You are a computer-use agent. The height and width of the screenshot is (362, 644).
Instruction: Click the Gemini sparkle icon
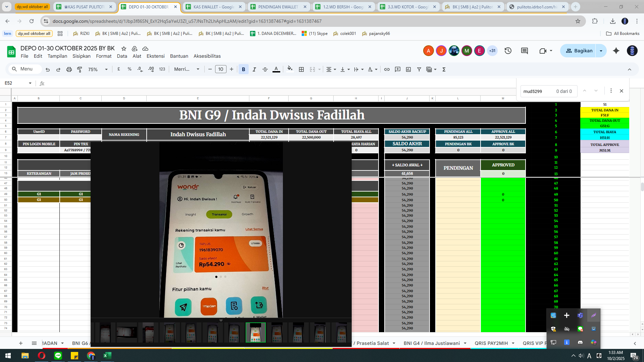[x=616, y=51]
